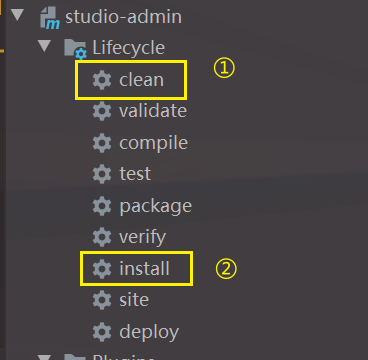The width and height of the screenshot is (368, 360).
Task: Select the compile lifecycle phase
Action: (153, 143)
